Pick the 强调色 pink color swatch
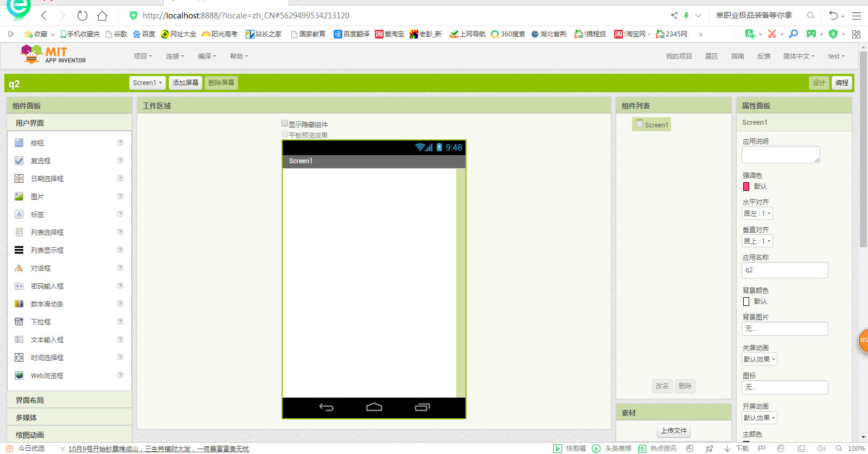 point(746,187)
